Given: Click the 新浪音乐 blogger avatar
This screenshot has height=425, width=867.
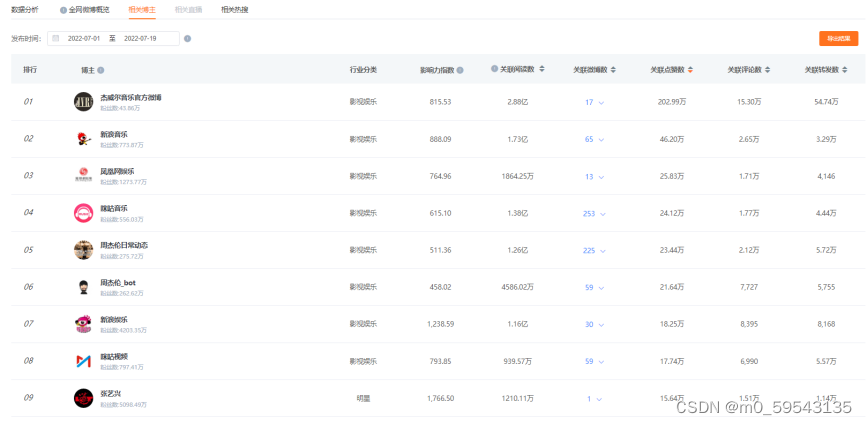Looking at the screenshot, I should [x=83, y=139].
